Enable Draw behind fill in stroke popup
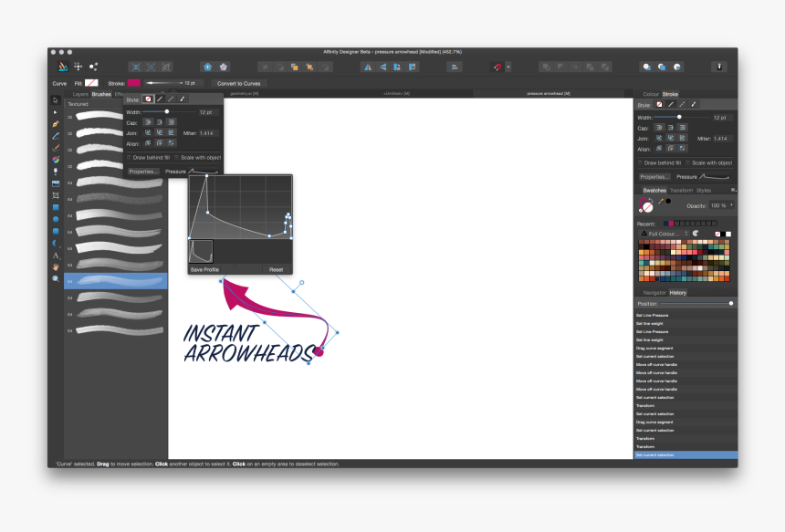Screen dimensions: 785x532 (x=130, y=158)
